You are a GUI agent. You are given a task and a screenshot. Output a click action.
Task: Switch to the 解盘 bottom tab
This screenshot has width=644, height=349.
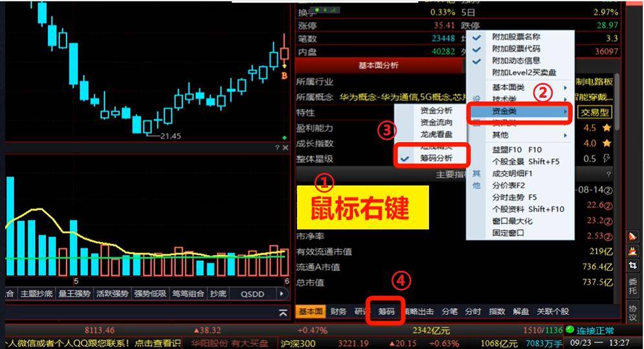[x=520, y=311]
